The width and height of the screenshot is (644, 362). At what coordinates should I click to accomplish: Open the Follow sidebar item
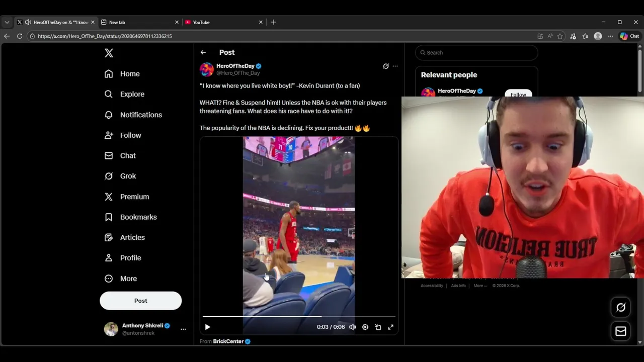(x=123, y=135)
